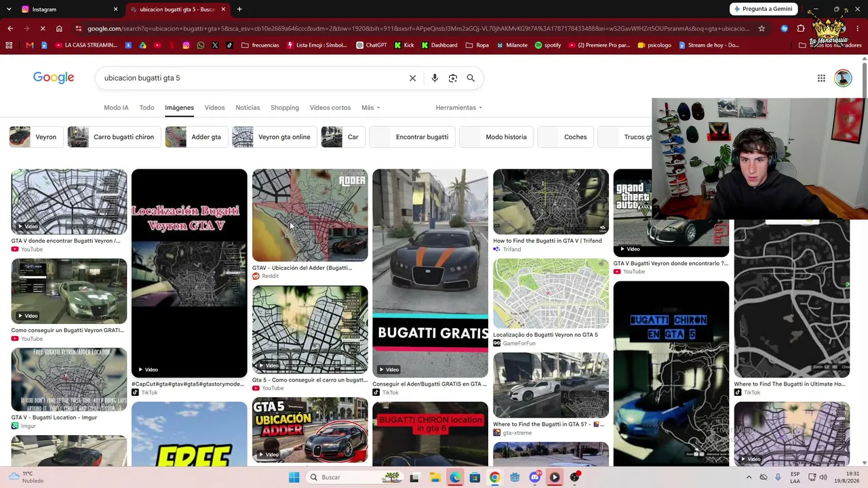The image size is (868, 488).
Task: Open Microsoft Store from the taskbar
Action: 475,477
